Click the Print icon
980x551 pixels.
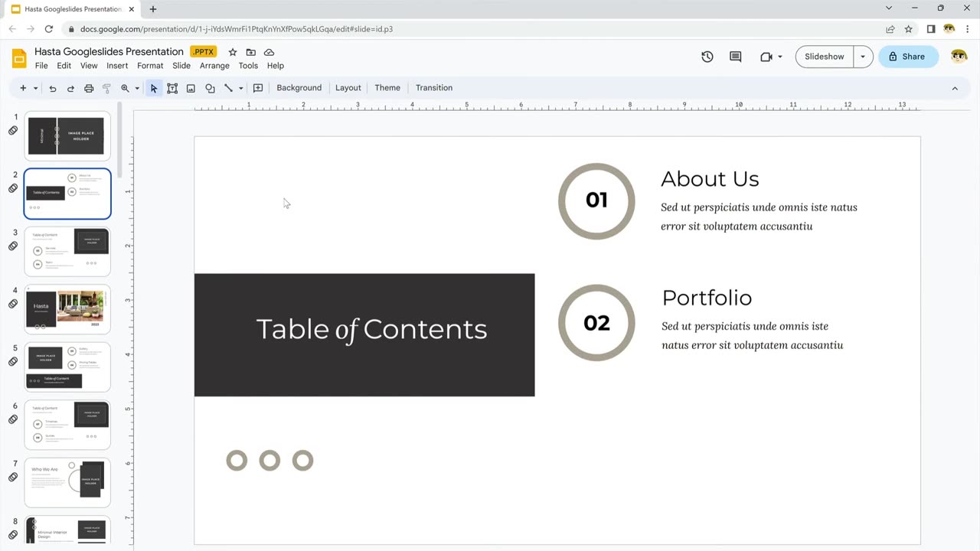click(89, 88)
